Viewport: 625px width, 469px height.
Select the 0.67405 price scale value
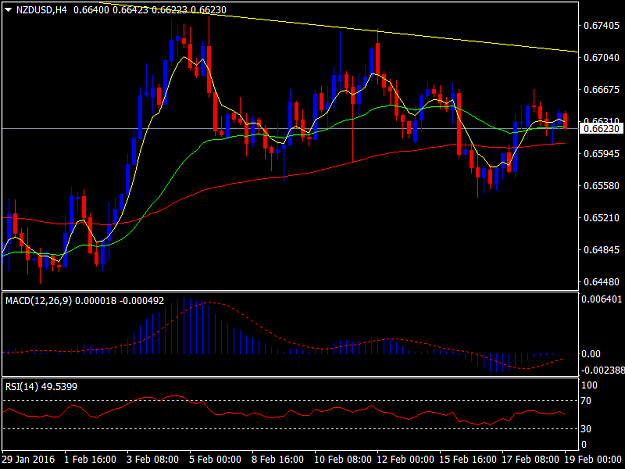601,26
